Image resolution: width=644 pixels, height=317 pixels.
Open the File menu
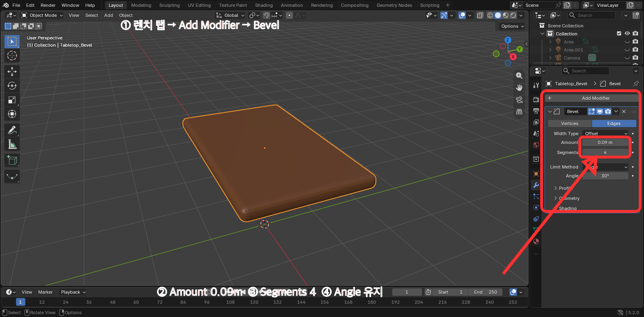tap(16, 5)
